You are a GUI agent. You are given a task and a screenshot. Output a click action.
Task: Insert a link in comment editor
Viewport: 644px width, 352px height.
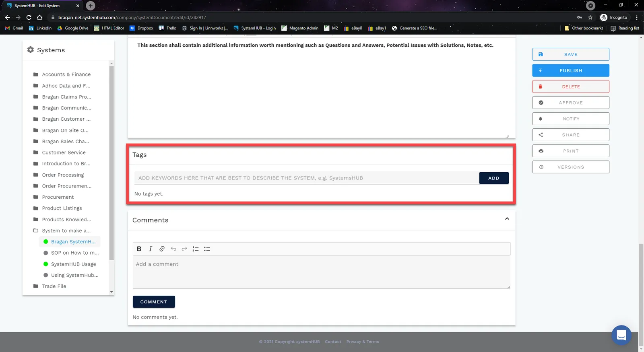point(162,249)
